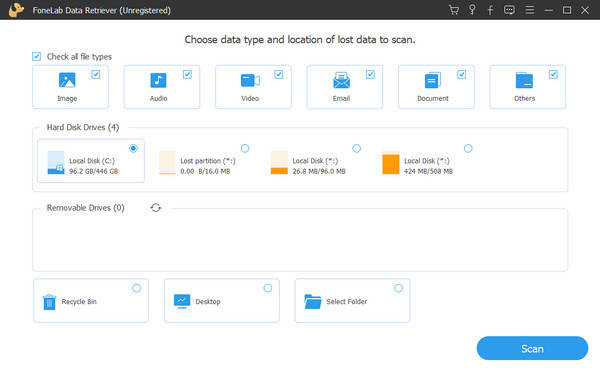Refresh the Removable Drives list
Viewport: 600px width, 375px height.
tap(156, 208)
